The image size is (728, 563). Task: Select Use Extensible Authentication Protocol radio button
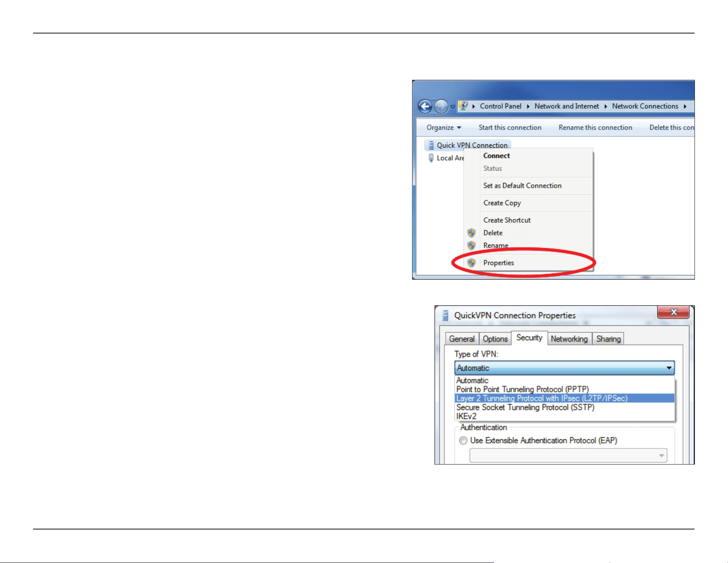463,441
